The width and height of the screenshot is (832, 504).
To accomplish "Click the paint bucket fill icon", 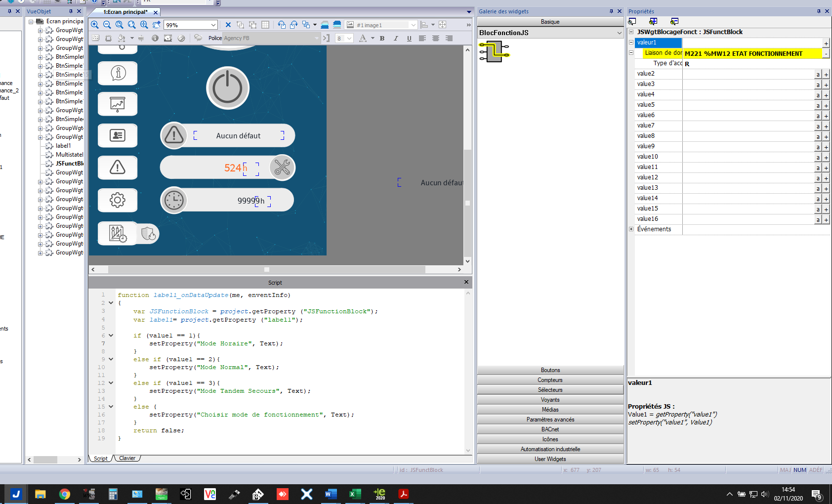I will (122, 38).
